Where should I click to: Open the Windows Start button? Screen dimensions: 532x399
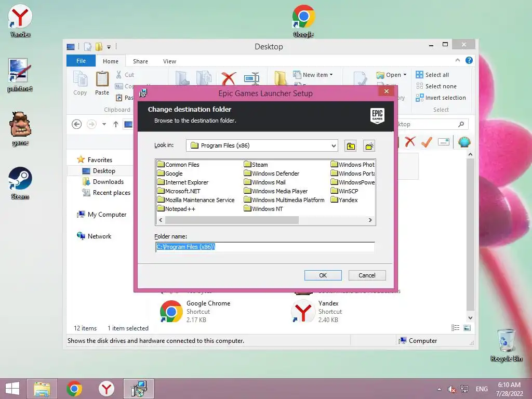pos(12,389)
